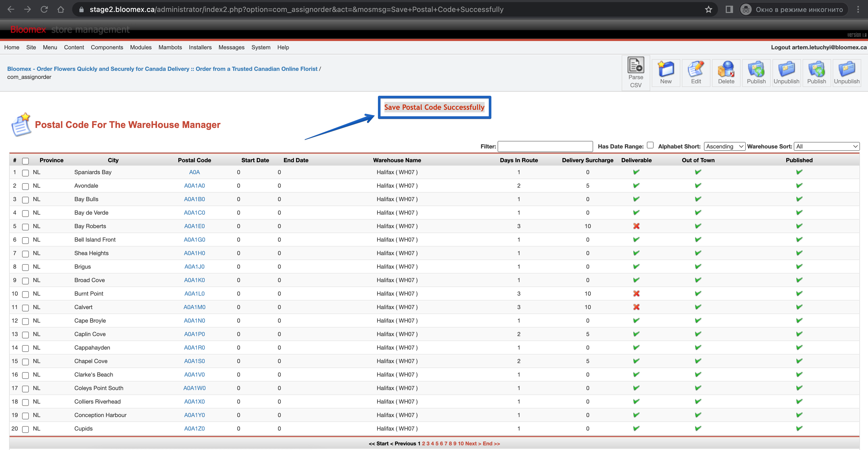Tick the select-all checkbox in table header
This screenshot has height=450, width=868.
25,161
